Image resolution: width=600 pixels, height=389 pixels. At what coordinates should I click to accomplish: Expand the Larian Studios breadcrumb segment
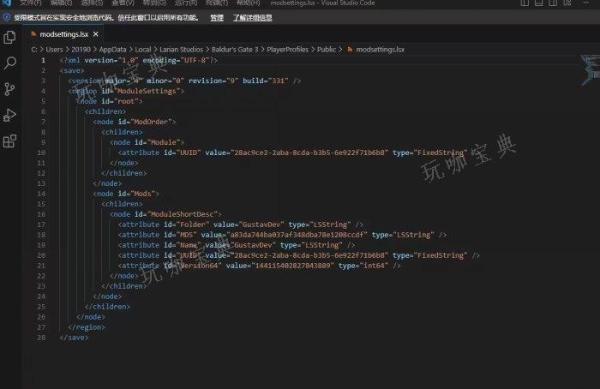point(181,50)
